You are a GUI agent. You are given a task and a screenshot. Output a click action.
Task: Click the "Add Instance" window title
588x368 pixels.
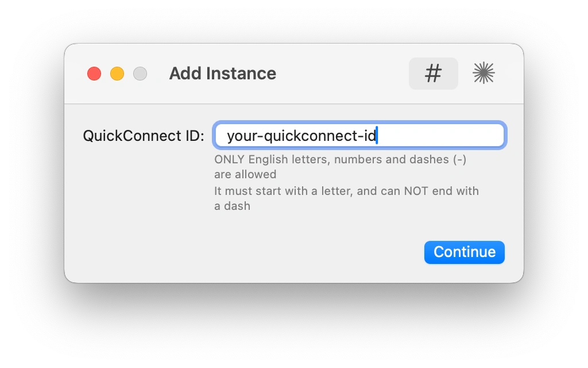click(222, 74)
